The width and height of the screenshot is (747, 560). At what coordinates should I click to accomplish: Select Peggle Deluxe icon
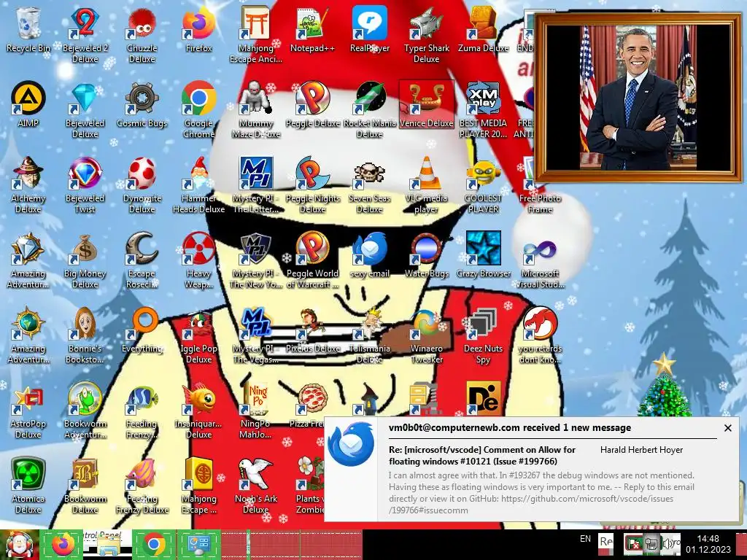312,105
